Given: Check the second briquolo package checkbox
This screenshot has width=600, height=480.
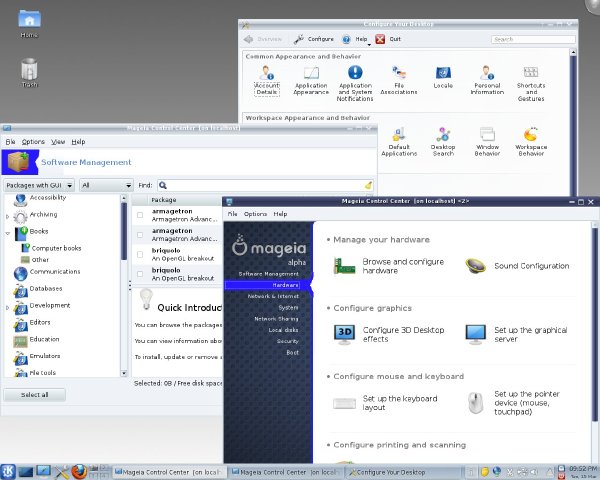Looking at the screenshot, I should (x=140, y=274).
